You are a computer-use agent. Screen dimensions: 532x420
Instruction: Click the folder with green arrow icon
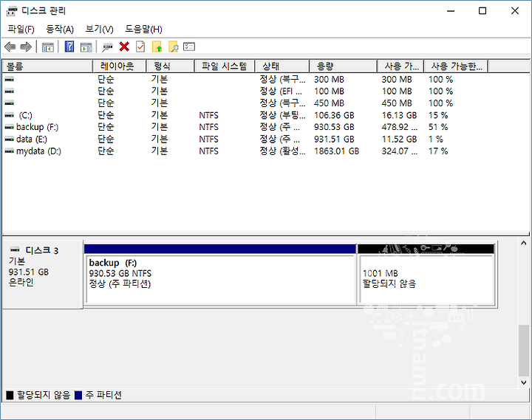point(157,47)
